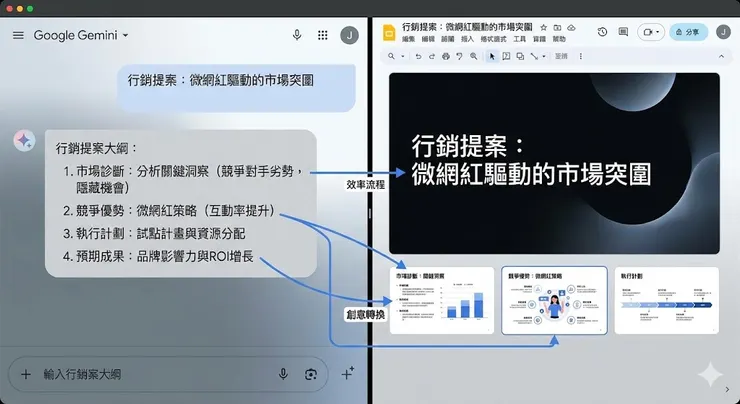Screen dimensions: 740x404
Task: Open the 工具 menu in Slides
Action: point(520,39)
